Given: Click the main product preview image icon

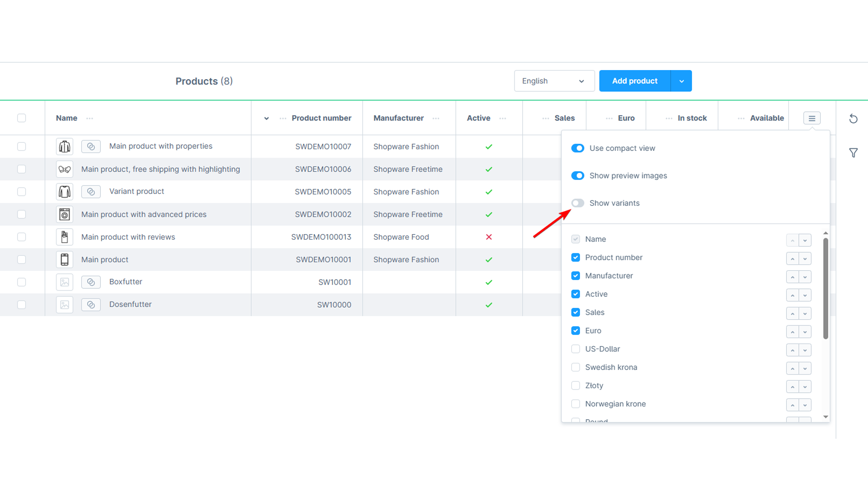Looking at the screenshot, I should pyautogui.click(x=64, y=259).
